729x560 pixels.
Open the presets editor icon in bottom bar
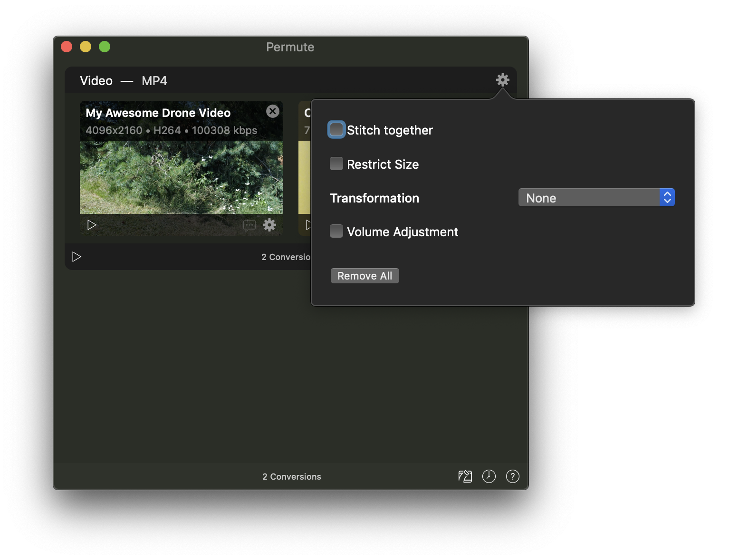pyautogui.click(x=465, y=476)
